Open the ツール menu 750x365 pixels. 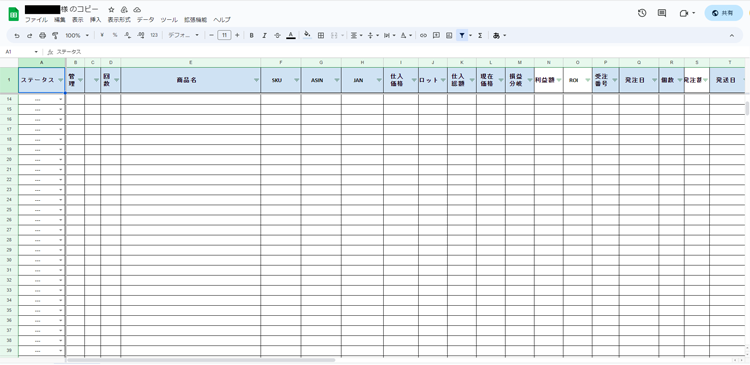169,20
